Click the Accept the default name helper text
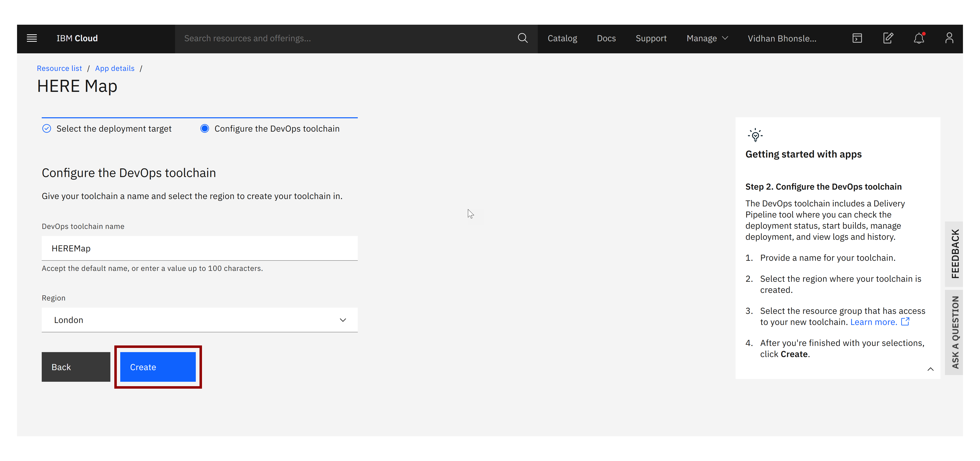This screenshot has width=980, height=461. coord(152,269)
